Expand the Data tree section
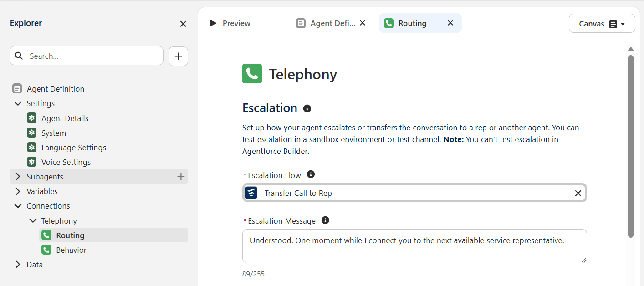 tap(18, 265)
